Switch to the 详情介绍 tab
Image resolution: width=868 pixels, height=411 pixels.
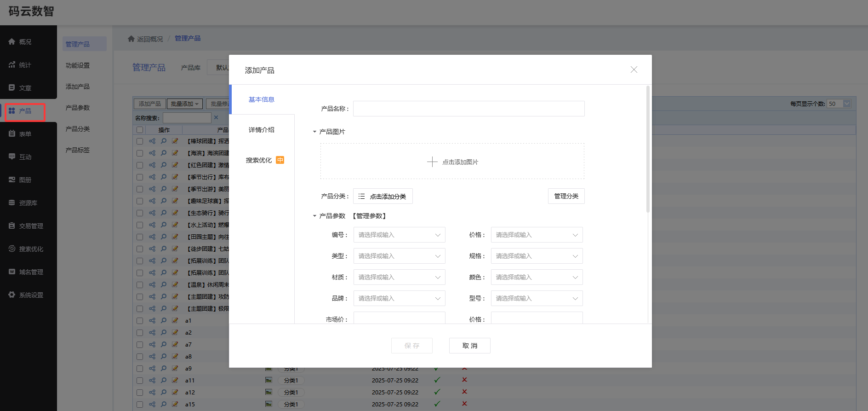pos(262,130)
